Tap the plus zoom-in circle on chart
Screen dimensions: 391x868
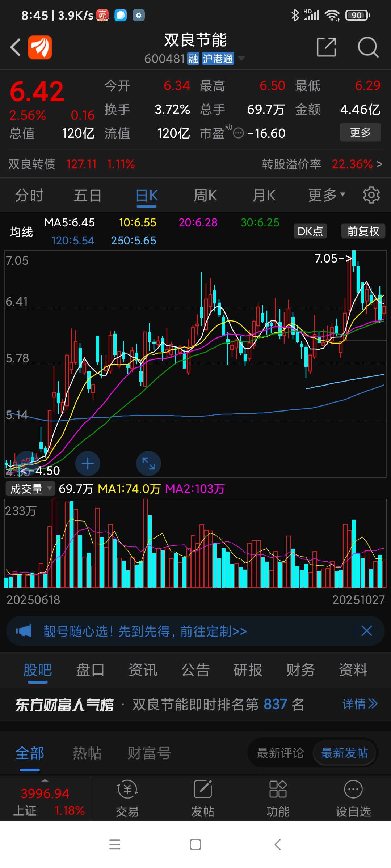click(88, 464)
